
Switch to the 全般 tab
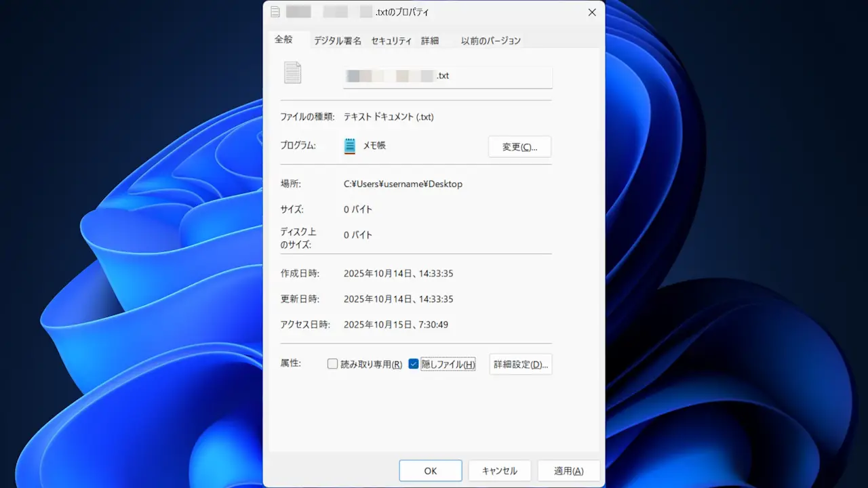[283, 40]
